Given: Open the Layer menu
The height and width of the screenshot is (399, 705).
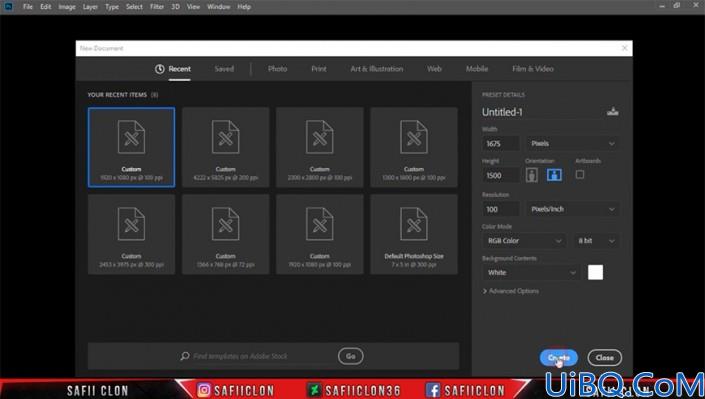Looking at the screenshot, I should point(90,7).
